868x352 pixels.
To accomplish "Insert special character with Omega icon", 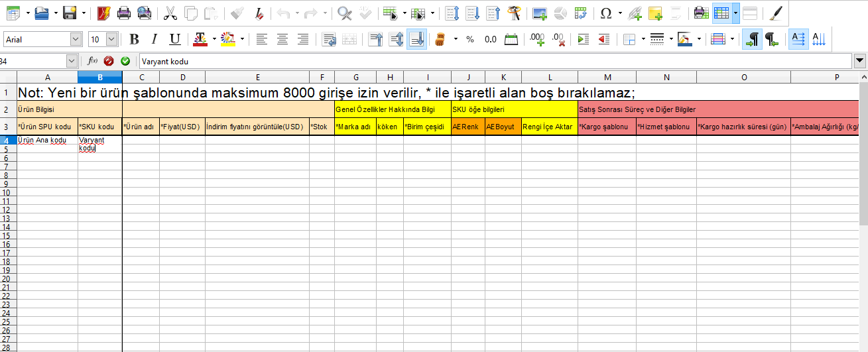I will pos(605,13).
